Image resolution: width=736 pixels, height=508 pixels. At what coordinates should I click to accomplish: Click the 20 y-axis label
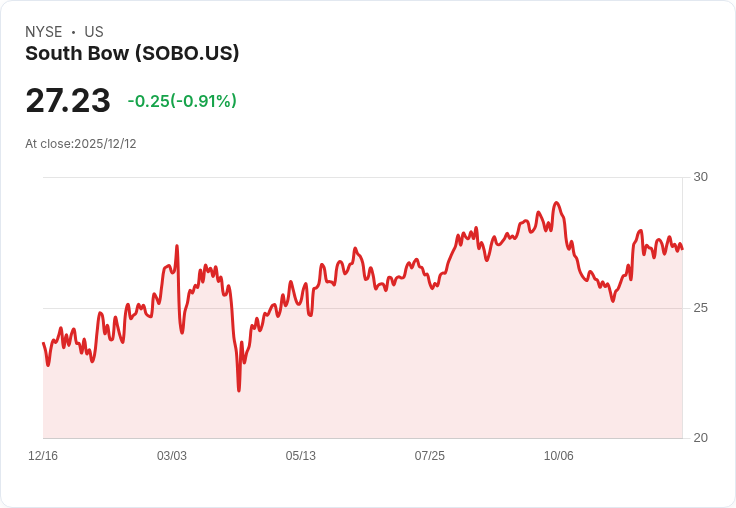(x=700, y=438)
